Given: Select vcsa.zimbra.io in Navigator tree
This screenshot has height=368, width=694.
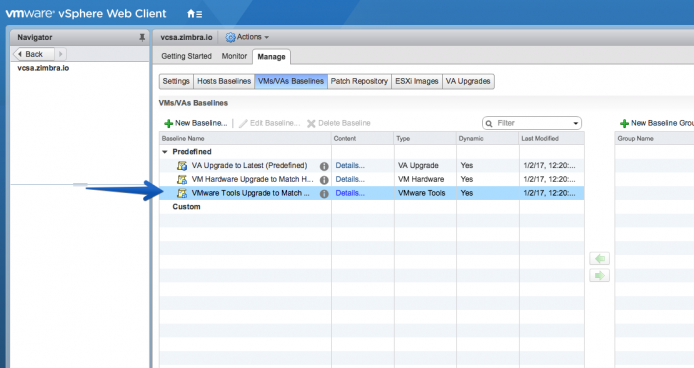Looking at the screenshot, I should click(43, 68).
